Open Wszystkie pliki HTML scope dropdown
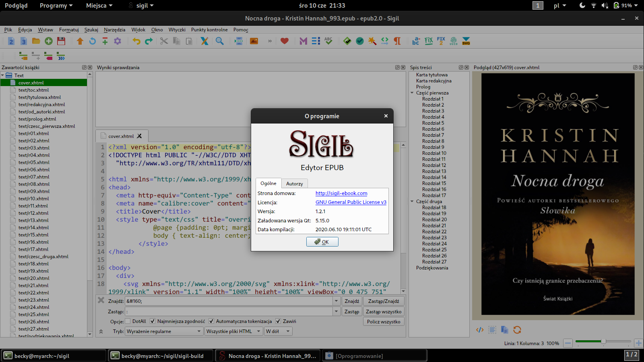 [233, 331]
